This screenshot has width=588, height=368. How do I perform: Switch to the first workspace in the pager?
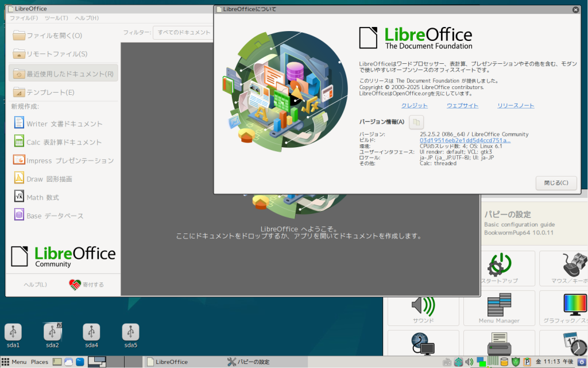tap(96, 362)
